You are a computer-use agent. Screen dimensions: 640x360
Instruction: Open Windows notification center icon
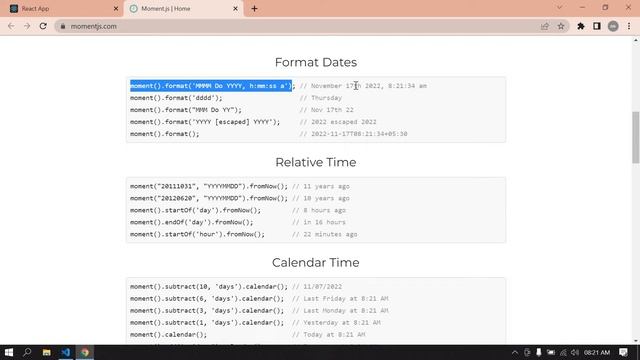click(x=623, y=352)
